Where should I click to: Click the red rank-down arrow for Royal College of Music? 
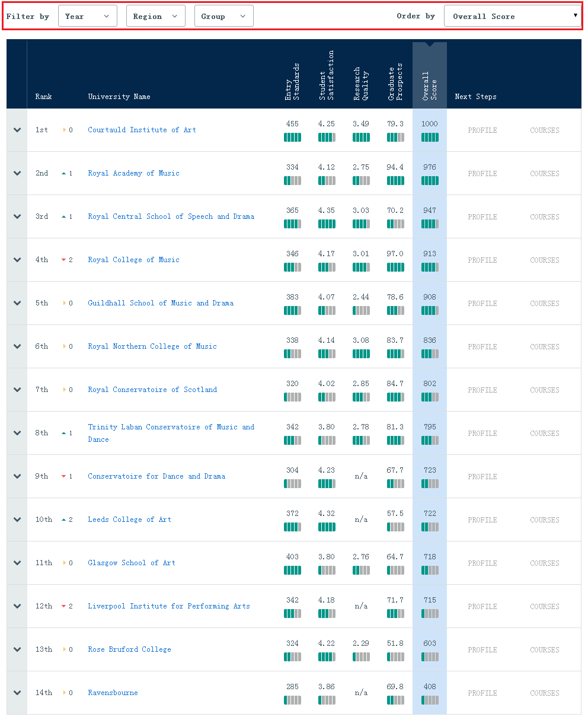pos(64,260)
